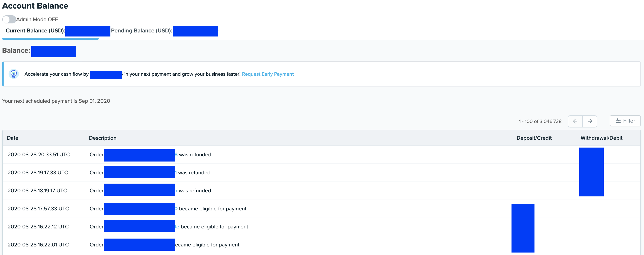Click the Deposit/Credit column header
Screen dimensions: 644x255
pyautogui.click(x=534, y=138)
